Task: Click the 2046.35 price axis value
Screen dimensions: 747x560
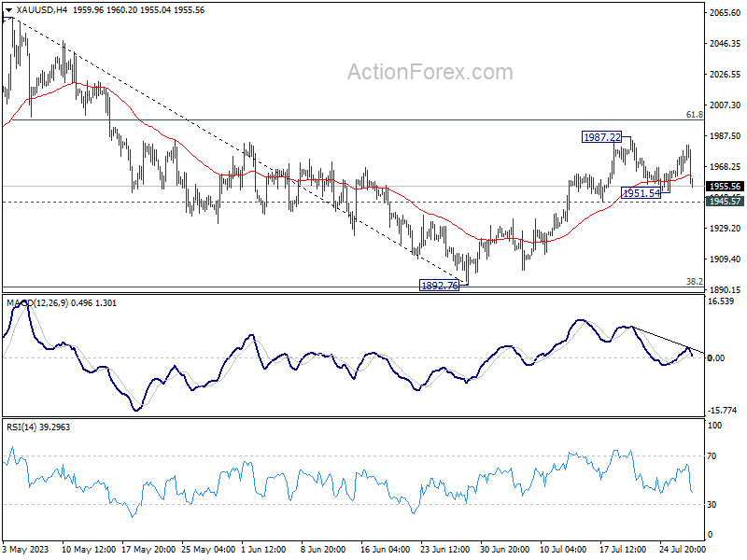Action: coord(725,43)
